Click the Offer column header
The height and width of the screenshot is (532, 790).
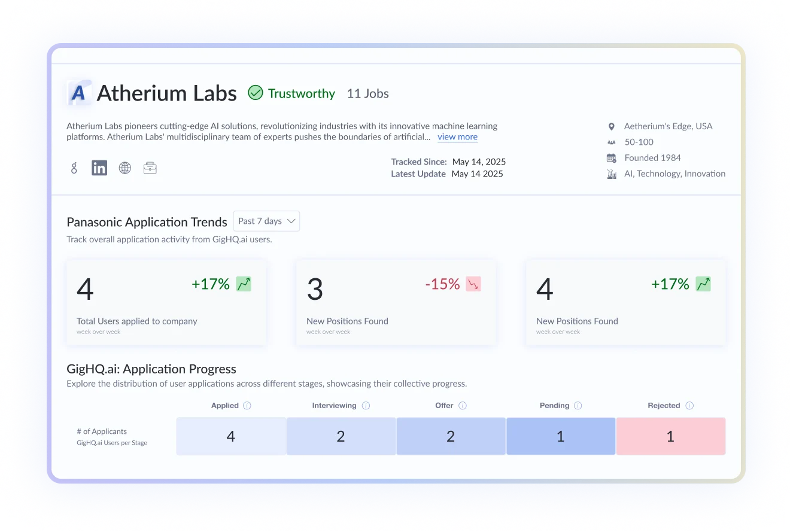(444, 406)
